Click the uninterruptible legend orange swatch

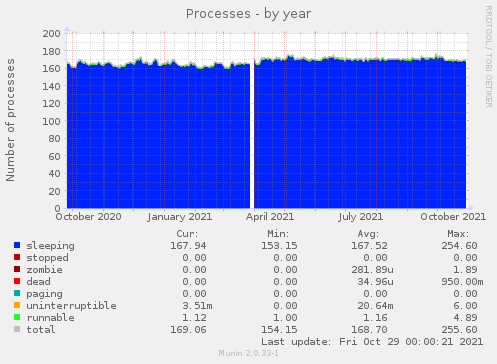point(17,305)
